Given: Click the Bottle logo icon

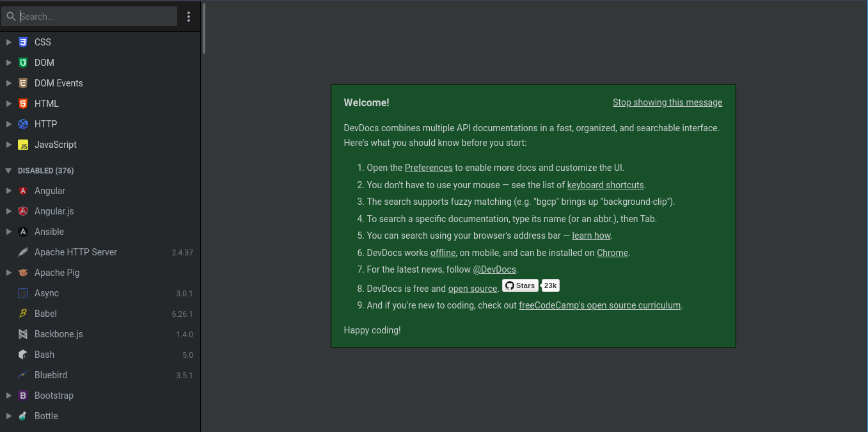Looking at the screenshot, I should point(23,416).
